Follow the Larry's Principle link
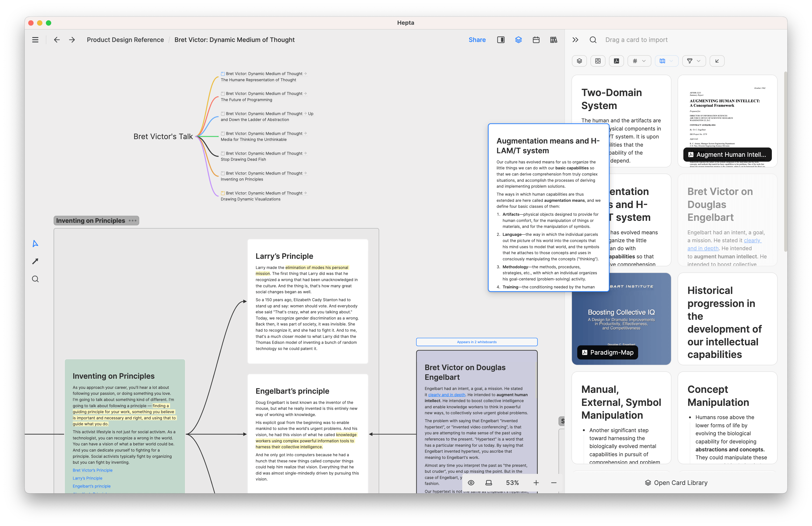Viewport: 812px width, 526px height. click(87, 478)
